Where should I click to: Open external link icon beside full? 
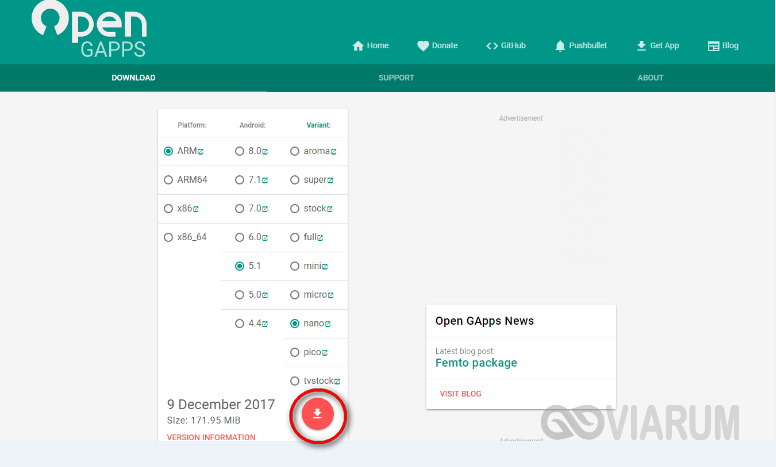tap(320, 238)
